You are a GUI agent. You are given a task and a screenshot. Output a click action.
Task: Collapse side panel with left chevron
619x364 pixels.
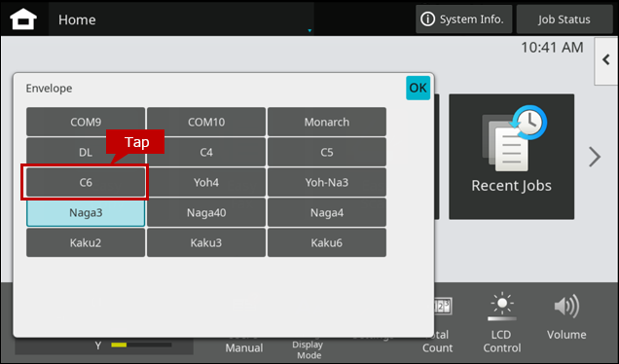point(606,60)
